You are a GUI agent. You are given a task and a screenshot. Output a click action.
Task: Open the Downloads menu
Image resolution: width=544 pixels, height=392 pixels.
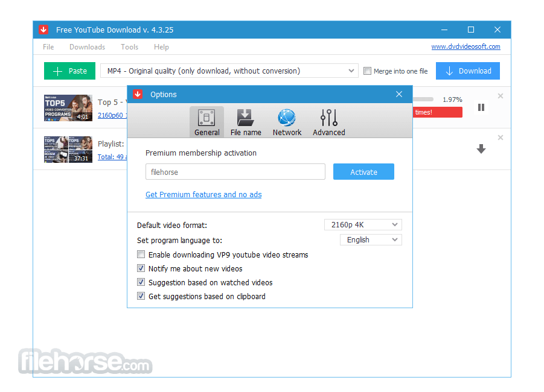(87, 47)
